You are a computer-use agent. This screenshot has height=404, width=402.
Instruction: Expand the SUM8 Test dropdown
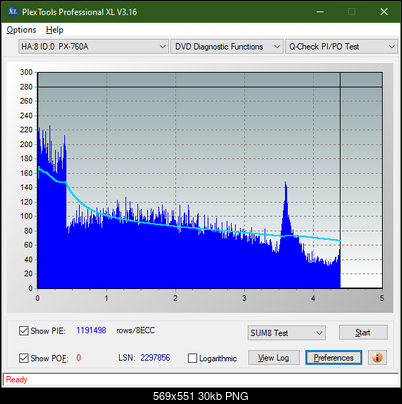[x=287, y=333]
